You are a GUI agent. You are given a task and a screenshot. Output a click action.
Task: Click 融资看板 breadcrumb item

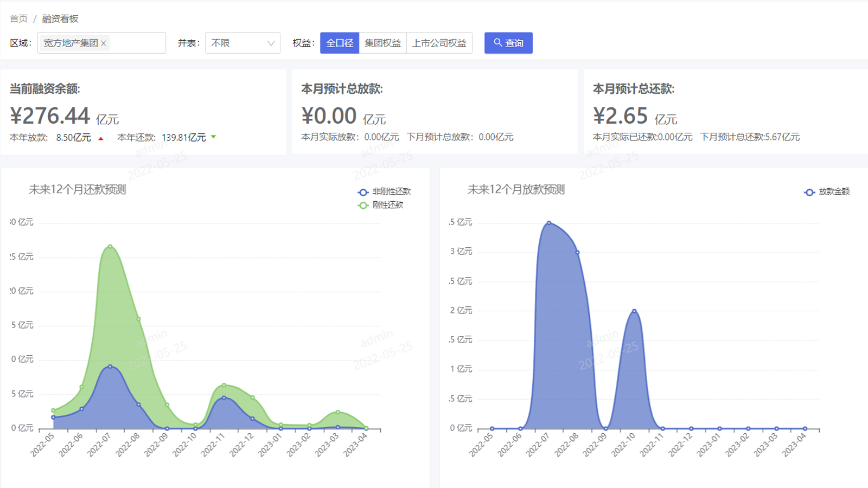click(x=60, y=18)
